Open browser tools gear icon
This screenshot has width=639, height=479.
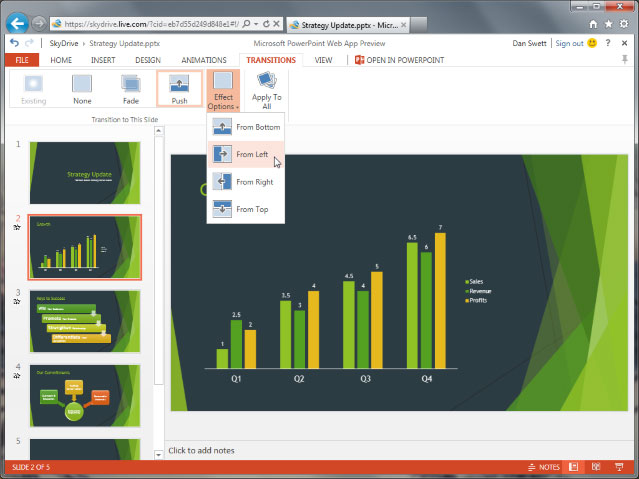(x=624, y=24)
